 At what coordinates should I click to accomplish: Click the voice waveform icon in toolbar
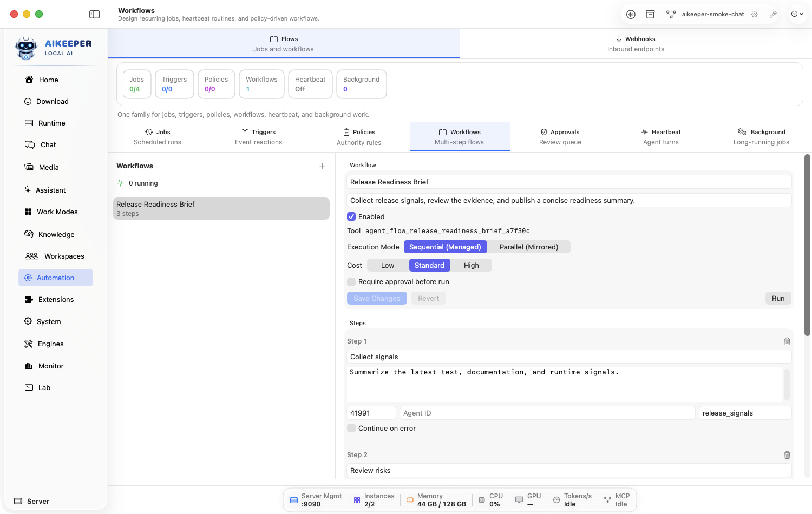pos(631,14)
